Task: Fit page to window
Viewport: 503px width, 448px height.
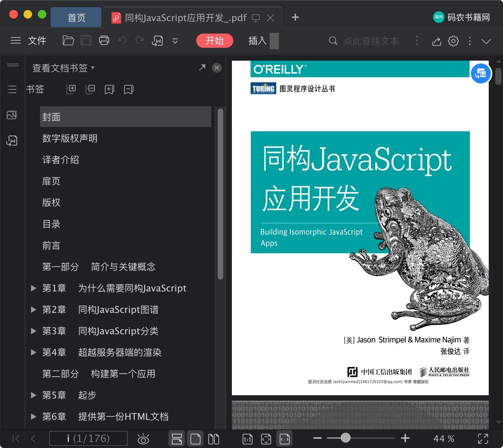Action: [x=266, y=439]
